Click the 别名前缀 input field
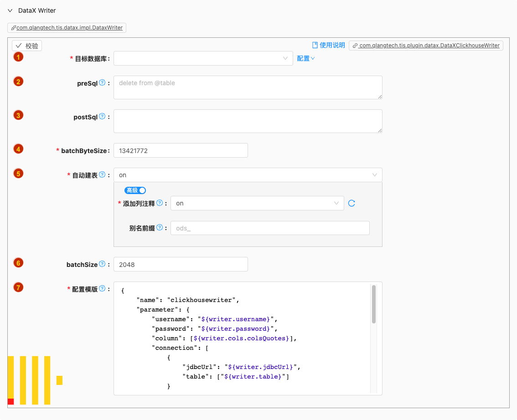Image resolution: width=517 pixels, height=420 pixels. (x=270, y=228)
